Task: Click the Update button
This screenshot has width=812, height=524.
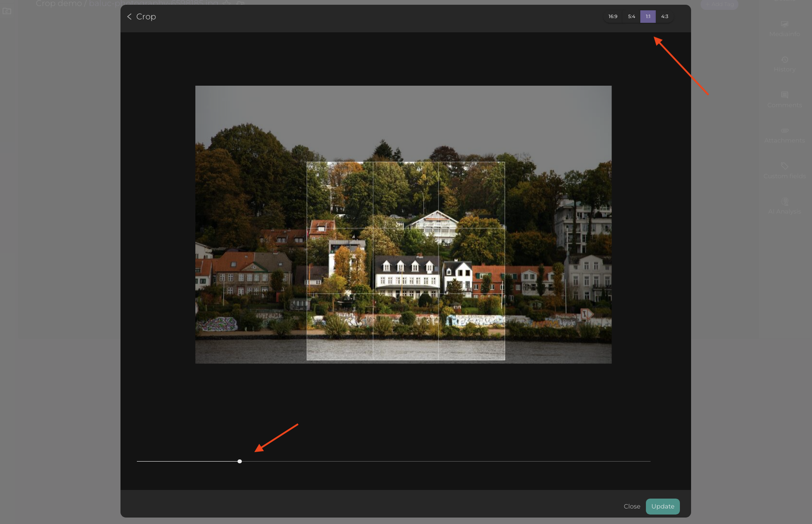Action: (x=662, y=506)
